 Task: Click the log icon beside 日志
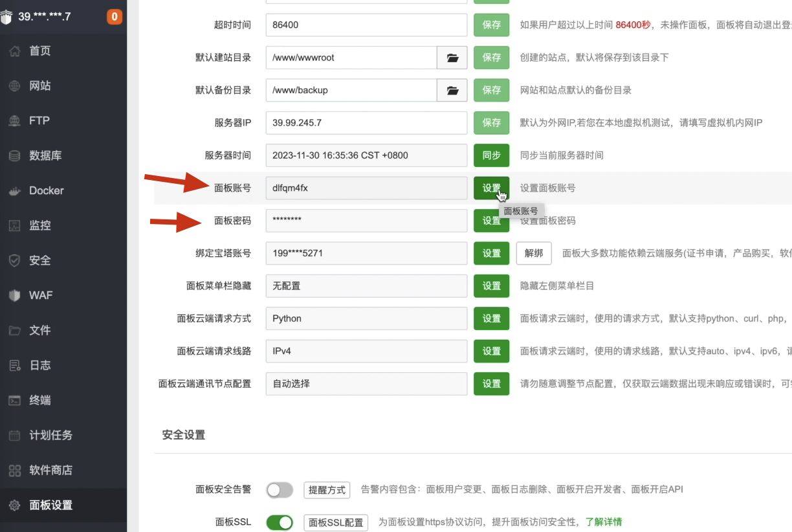14,365
